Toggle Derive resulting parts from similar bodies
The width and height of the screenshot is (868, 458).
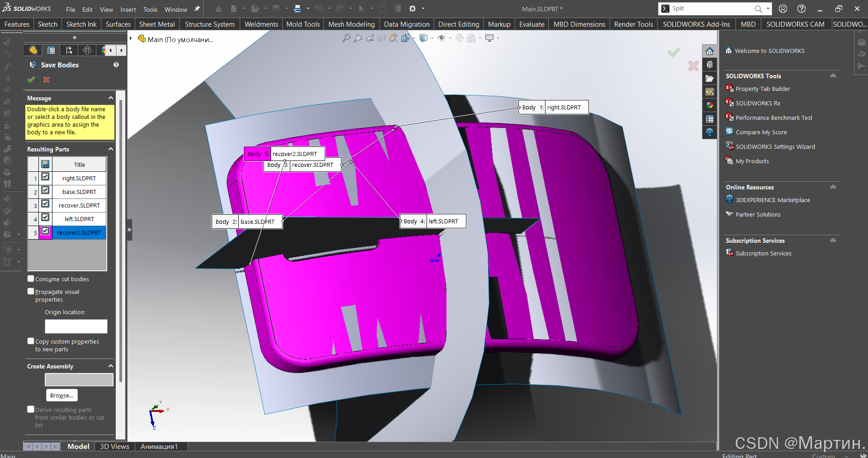[x=31, y=409]
